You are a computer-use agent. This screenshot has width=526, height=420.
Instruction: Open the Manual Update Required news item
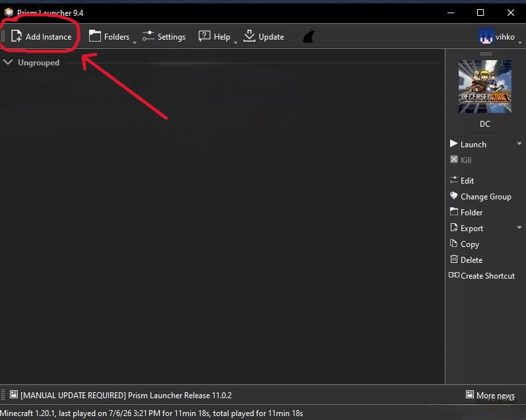pyautogui.click(x=121, y=395)
